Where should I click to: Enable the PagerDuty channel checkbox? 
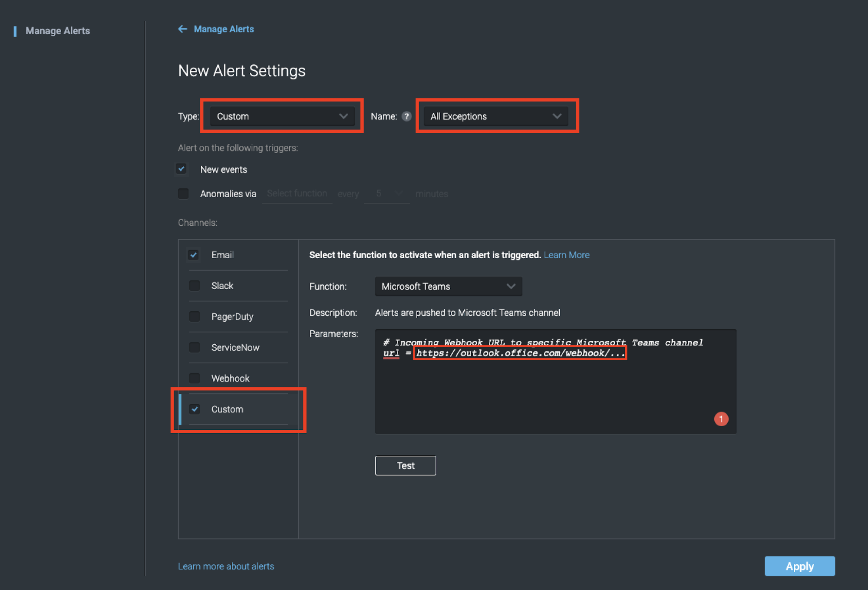click(195, 316)
